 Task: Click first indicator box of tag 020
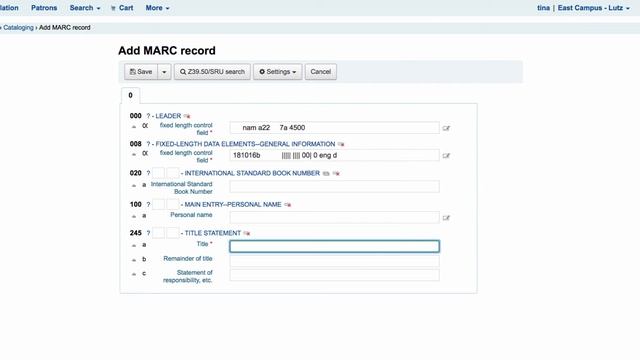point(159,173)
